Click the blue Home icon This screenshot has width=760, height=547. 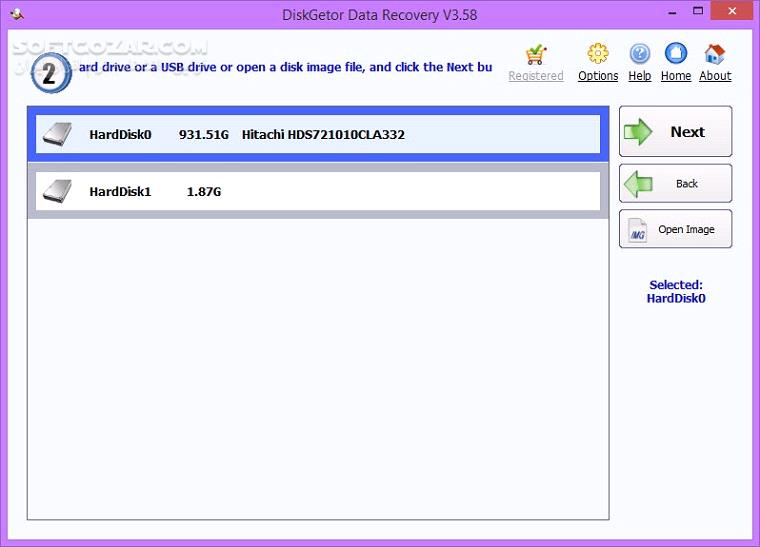676,53
